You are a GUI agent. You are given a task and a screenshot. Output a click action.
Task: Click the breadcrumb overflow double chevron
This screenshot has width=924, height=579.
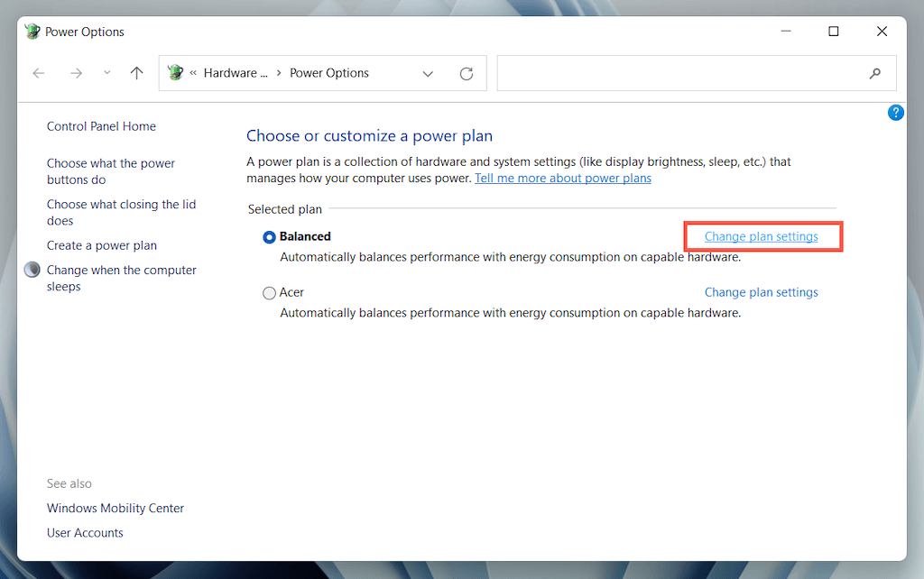click(x=193, y=73)
